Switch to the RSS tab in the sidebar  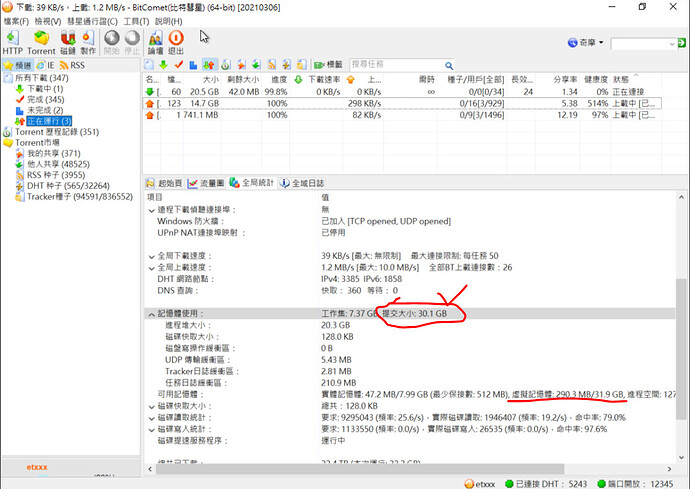72,65
